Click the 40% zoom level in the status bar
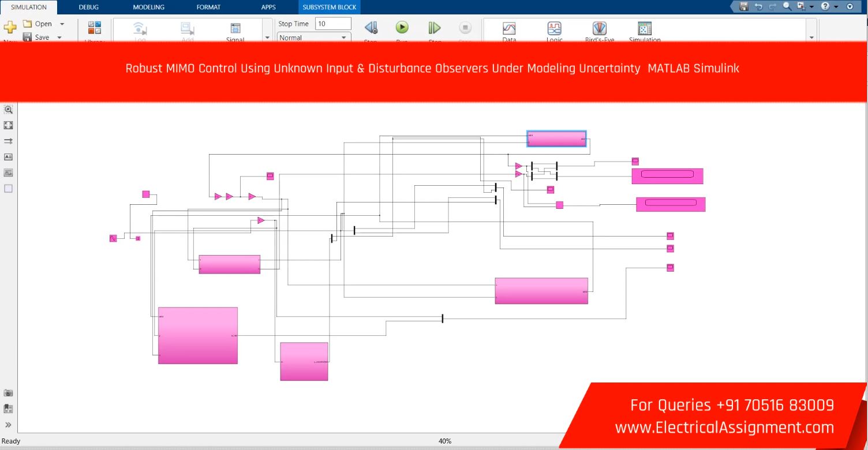This screenshot has height=450, width=868. (x=445, y=441)
